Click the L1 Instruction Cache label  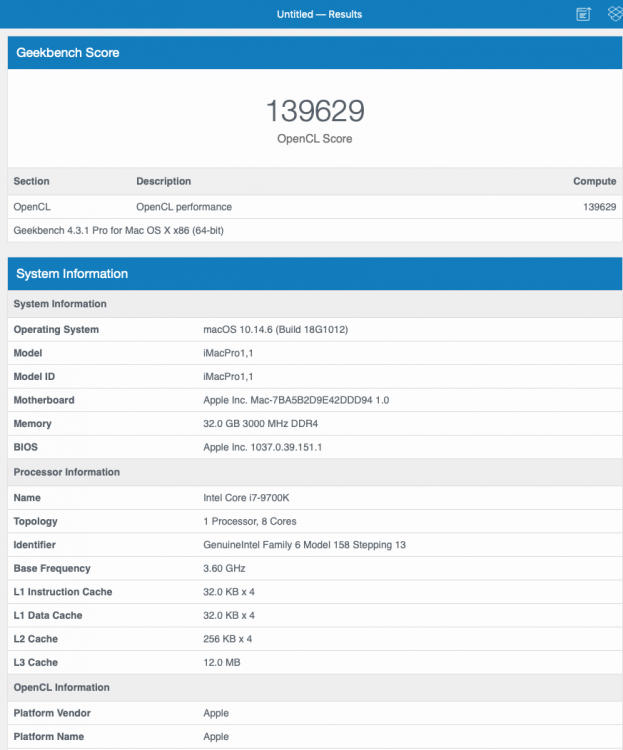(x=63, y=592)
